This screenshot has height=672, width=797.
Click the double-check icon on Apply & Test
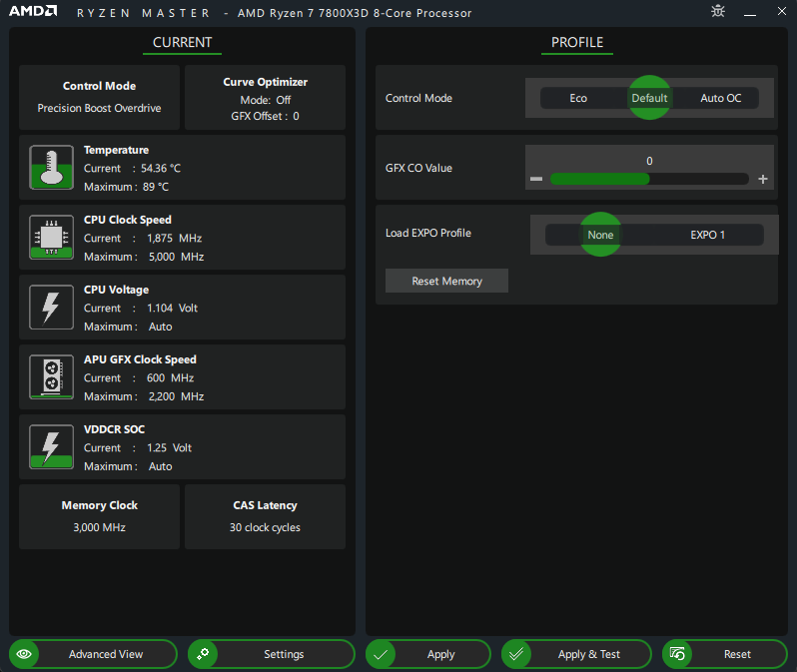(516, 654)
